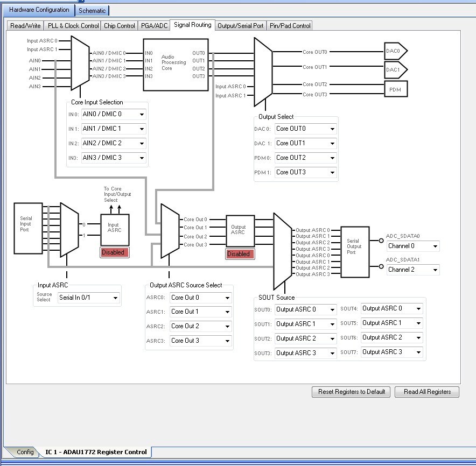Expand the SOUT2 source dropdown

coord(306,338)
